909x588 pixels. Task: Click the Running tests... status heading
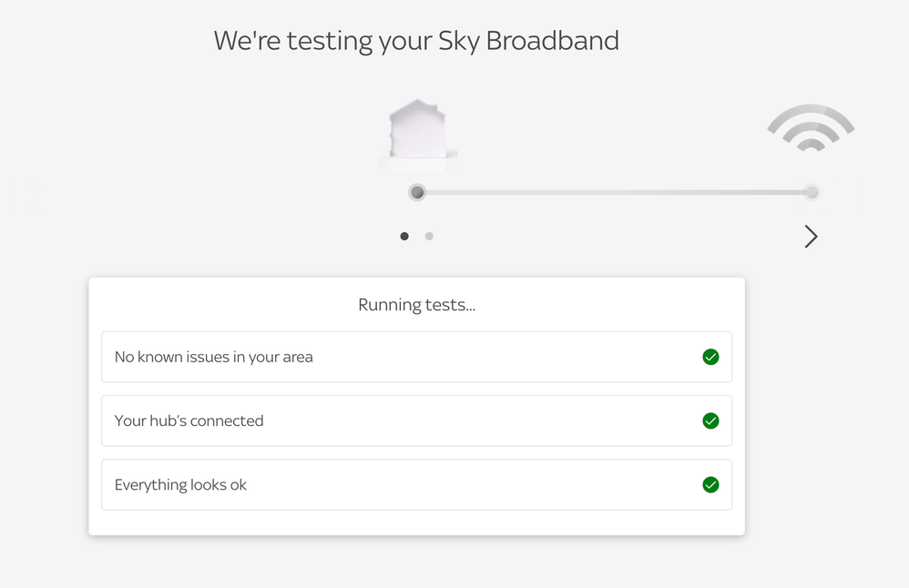[x=417, y=305]
